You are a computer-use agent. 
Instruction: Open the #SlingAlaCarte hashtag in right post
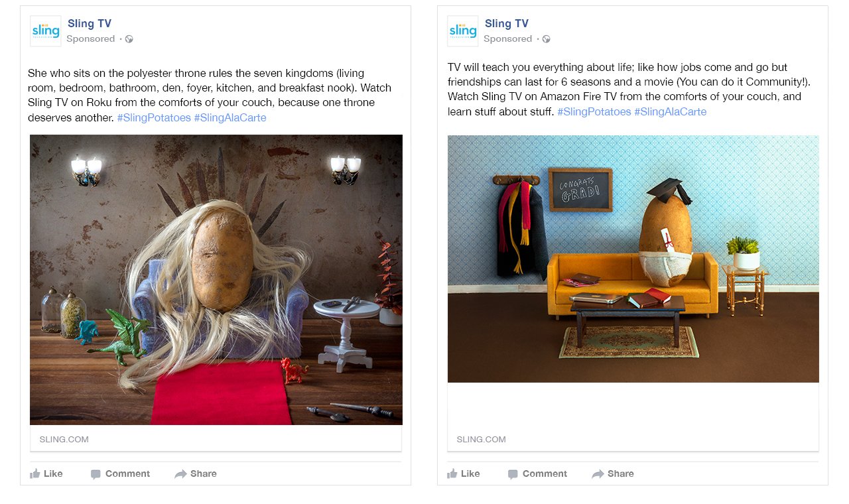(x=671, y=111)
